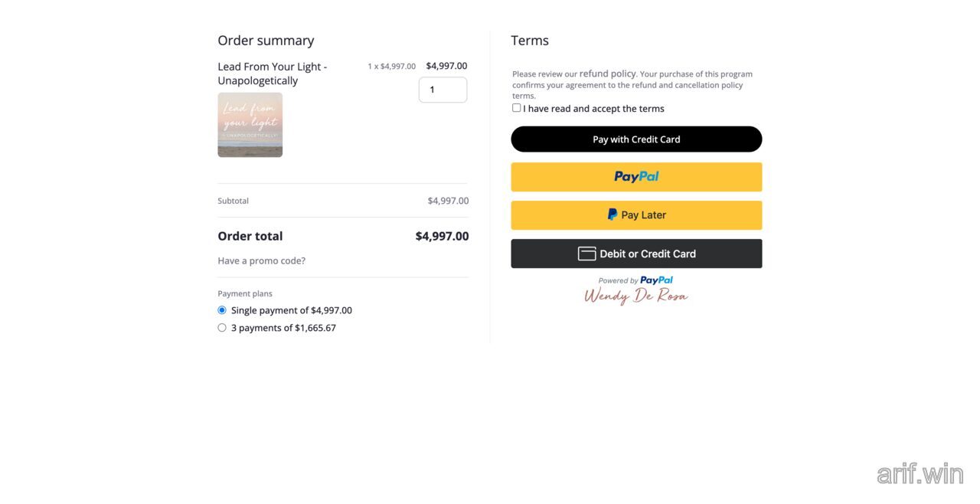Check "I have read and accept the terms"
Screen dimensions: 980x504
516,107
